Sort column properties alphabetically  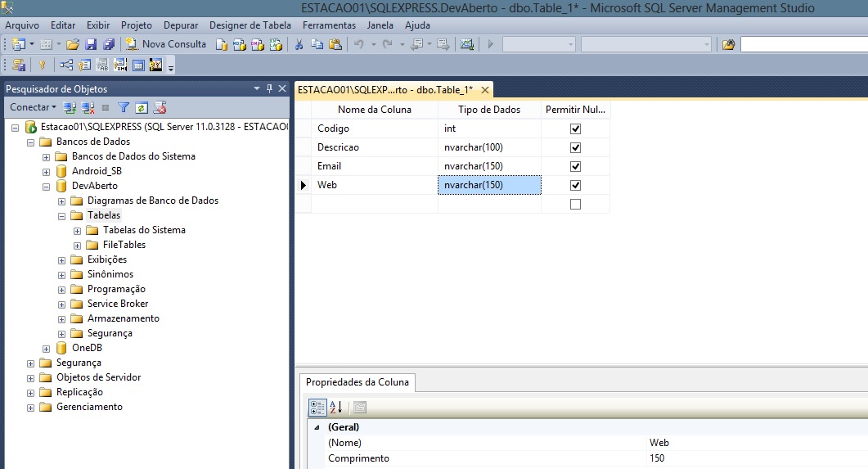coord(335,408)
